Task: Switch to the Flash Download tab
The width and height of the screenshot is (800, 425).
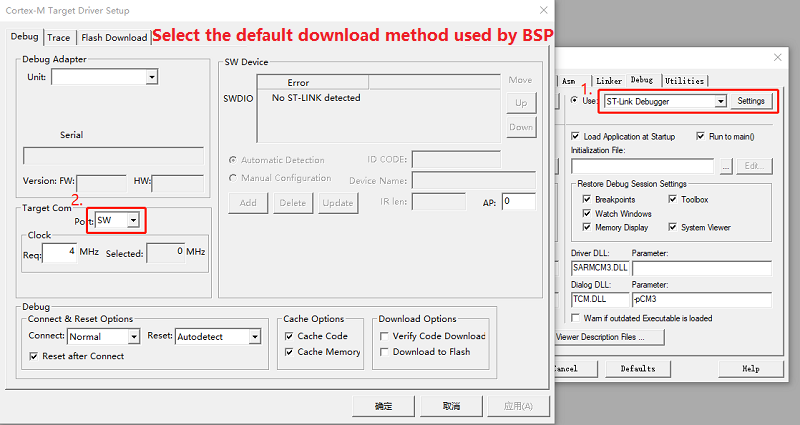Action: 114,37
